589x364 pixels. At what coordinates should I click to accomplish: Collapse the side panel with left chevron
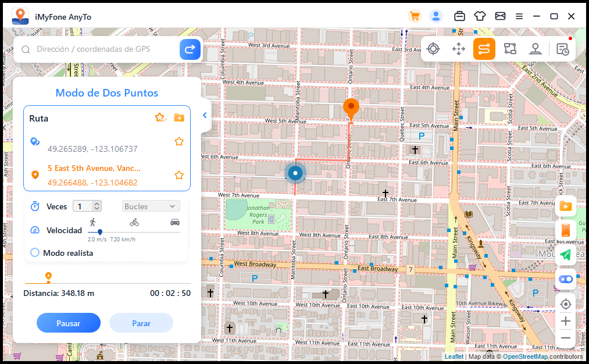click(205, 115)
